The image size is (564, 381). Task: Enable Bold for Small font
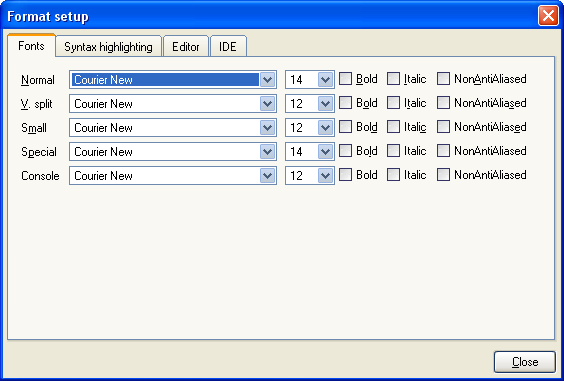point(345,127)
